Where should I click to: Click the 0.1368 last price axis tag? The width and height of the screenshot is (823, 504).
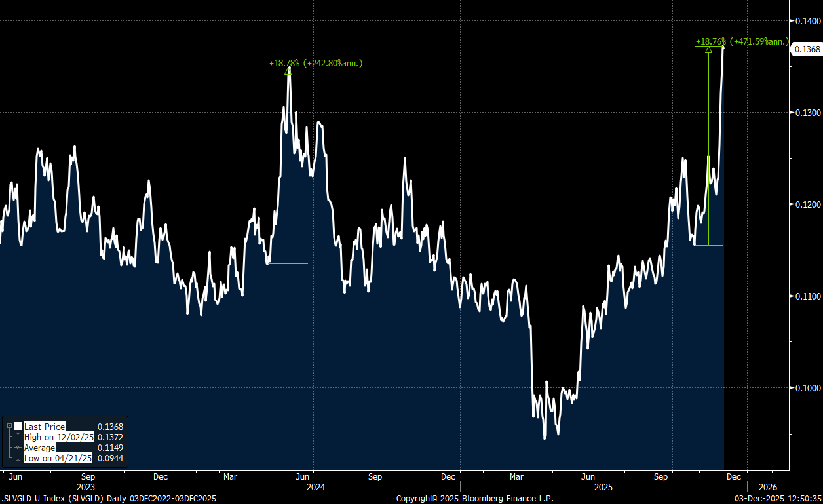[807, 49]
